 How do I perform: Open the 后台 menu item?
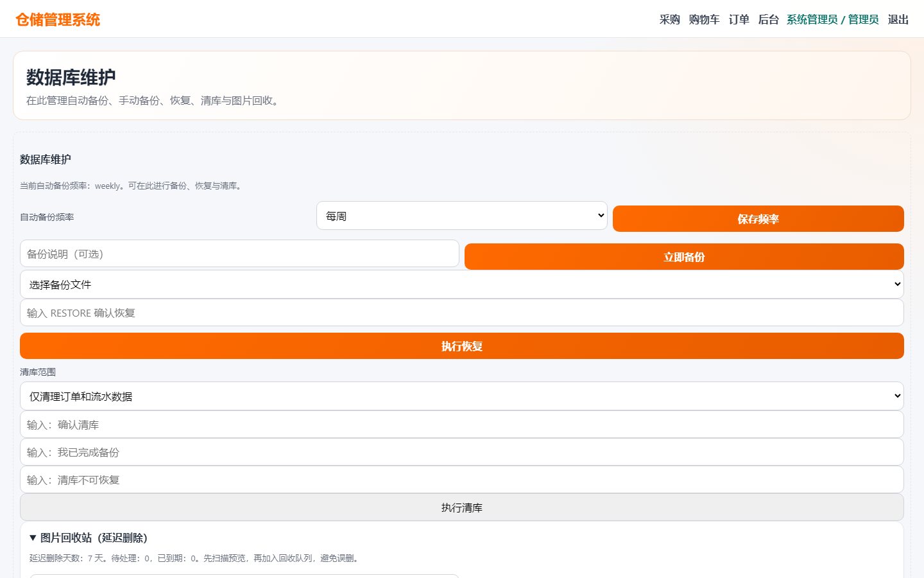768,19
